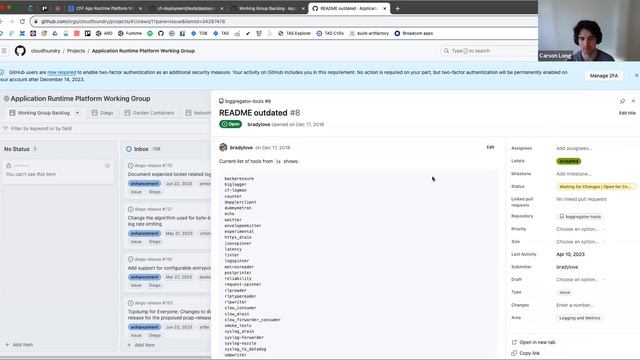
Task: Open the Area Logging and Metrics field
Action: (x=580, y=318)
